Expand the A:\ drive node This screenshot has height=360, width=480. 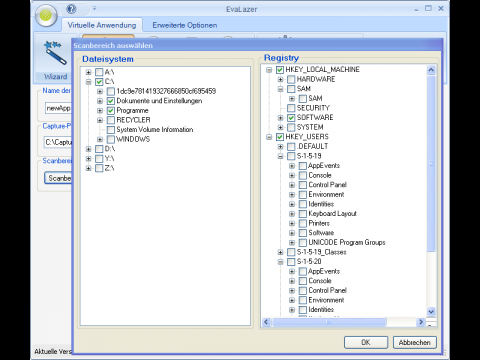point(88,72)
